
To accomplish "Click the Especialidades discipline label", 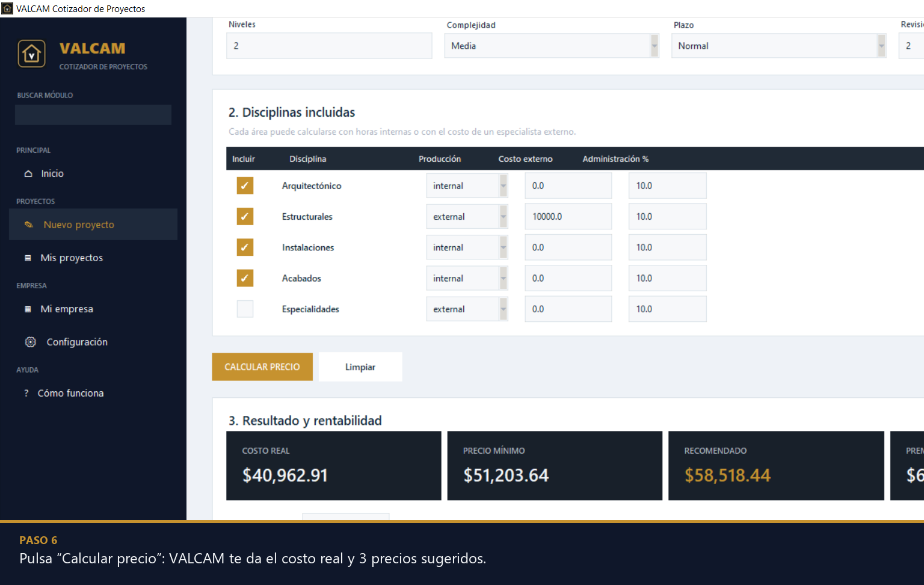I will [x=310, y=309].
